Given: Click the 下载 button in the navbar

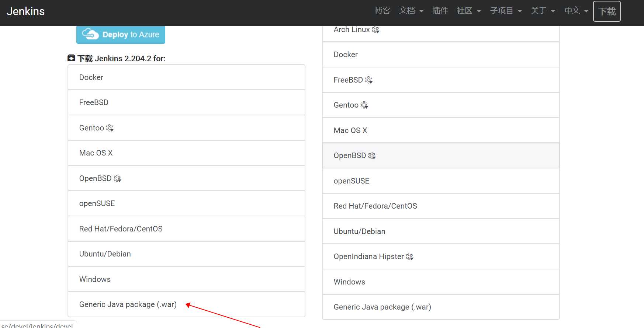Looking at the screenshot, I should (607, 11).
